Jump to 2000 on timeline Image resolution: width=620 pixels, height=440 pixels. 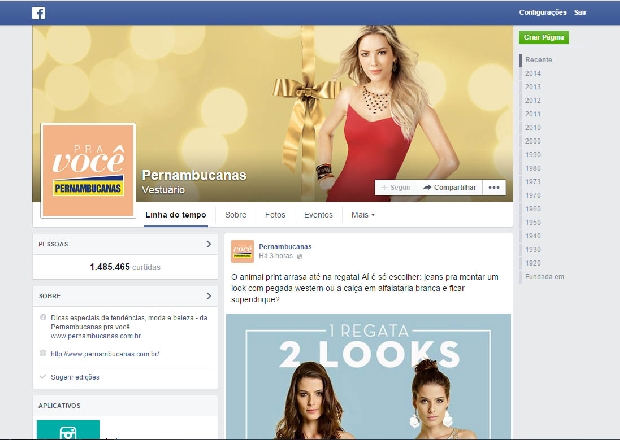point(533,141)
